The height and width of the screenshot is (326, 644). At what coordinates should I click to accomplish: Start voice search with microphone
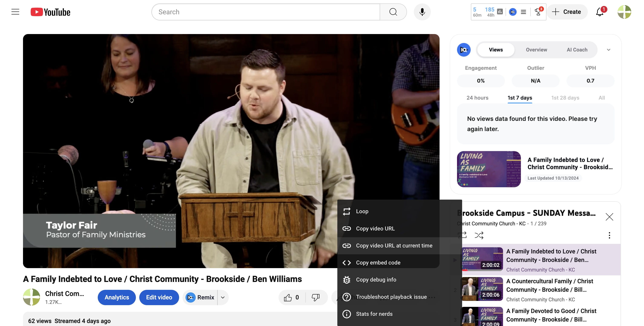point(422,12)
